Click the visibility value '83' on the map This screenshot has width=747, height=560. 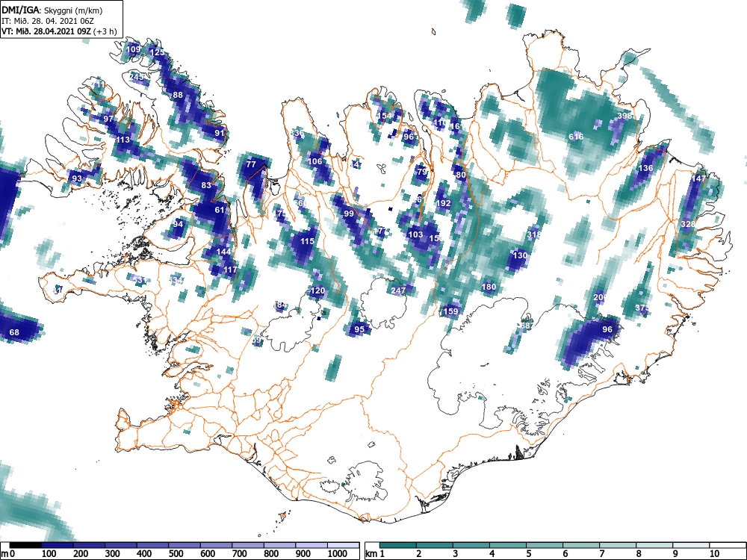(206, 185)
